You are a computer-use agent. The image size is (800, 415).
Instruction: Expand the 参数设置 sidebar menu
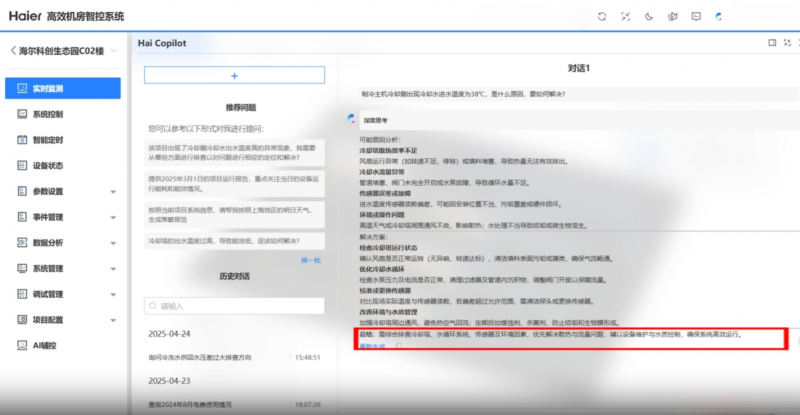pyautogui.click(x=60, y=191)
